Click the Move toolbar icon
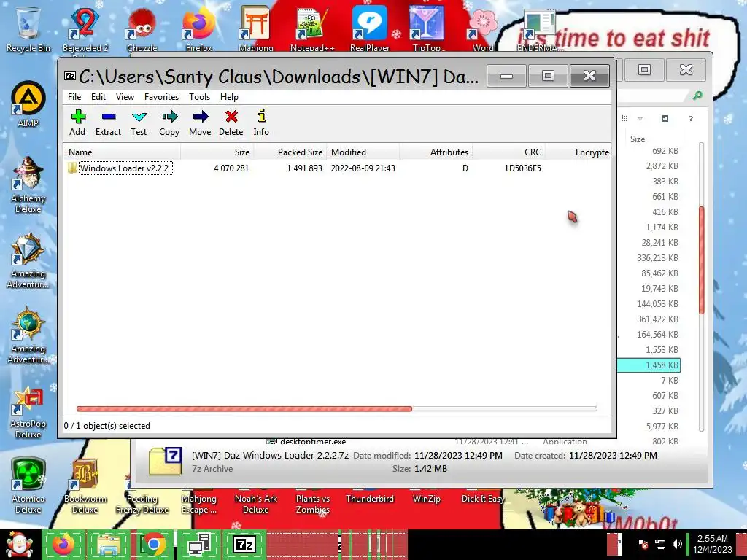This screenshot has height=560, width=747. pos(200,122)
